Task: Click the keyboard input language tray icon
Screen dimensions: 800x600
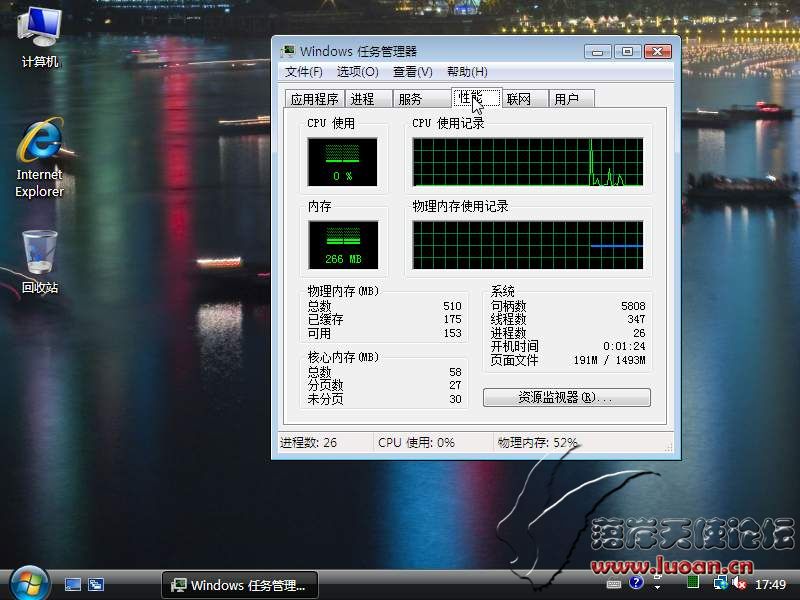Action: coord(613,584)
